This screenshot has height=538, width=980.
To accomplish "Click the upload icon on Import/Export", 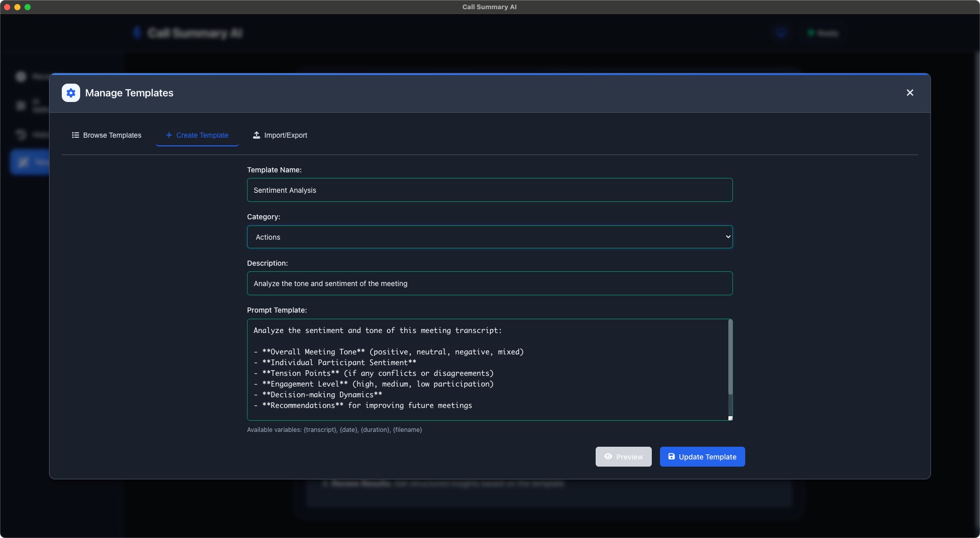I will coord(256,135).
